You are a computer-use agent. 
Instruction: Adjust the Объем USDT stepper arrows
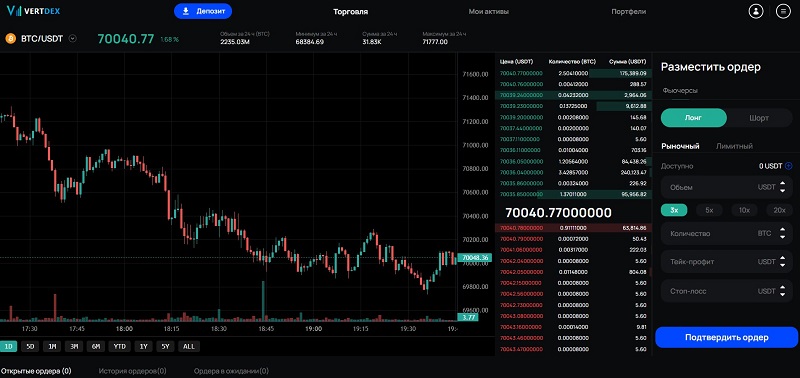[x=783, y=187]
